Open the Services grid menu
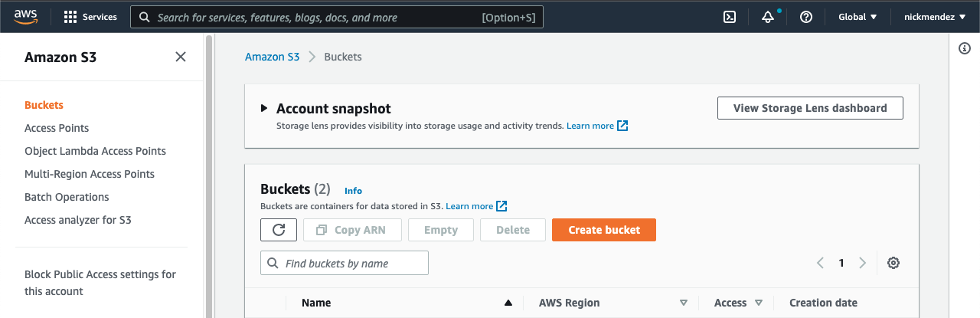This screenshot has height=318, width=980. tap(90, 17)
